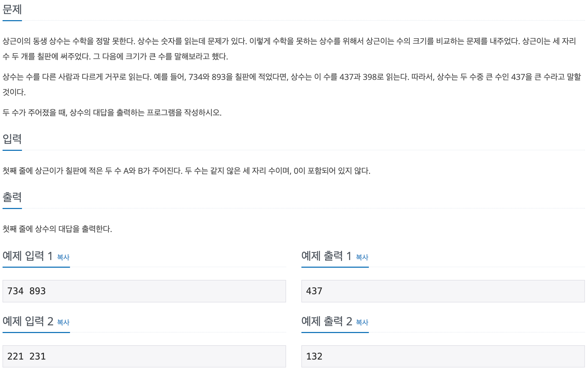
Task: Click the sample output box showing 437
Action: (x=443, y=291)
